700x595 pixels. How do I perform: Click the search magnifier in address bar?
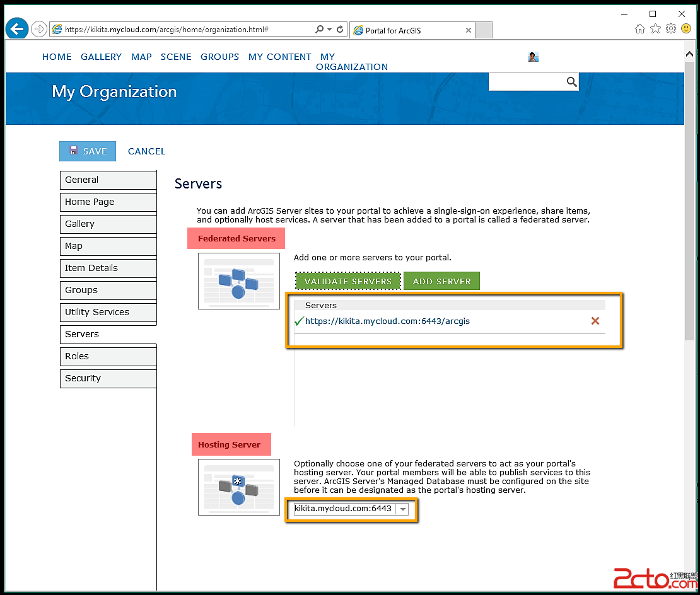tap(319, 30)
